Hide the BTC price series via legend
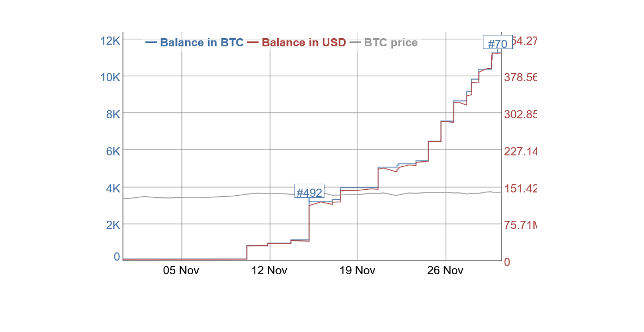 [390, 43]
